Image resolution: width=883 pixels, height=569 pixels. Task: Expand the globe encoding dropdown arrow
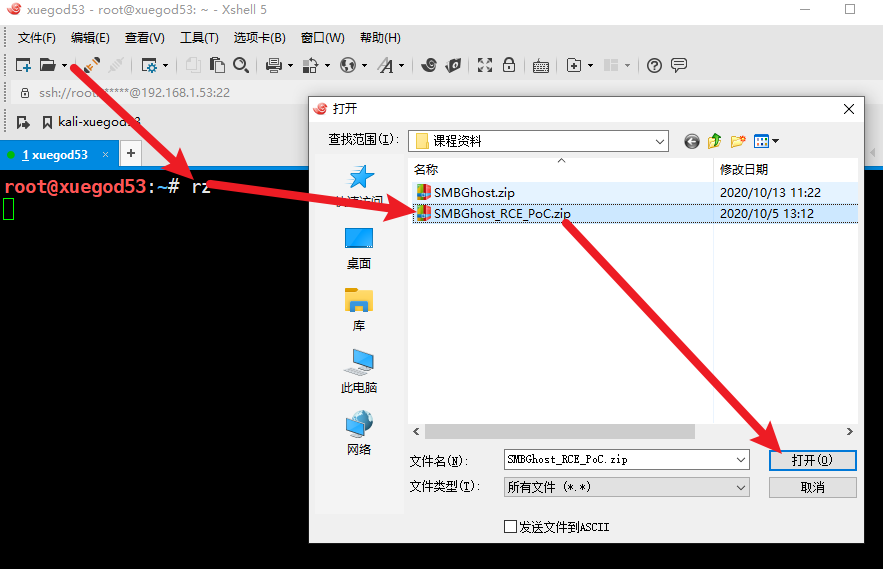pos(364,66)
